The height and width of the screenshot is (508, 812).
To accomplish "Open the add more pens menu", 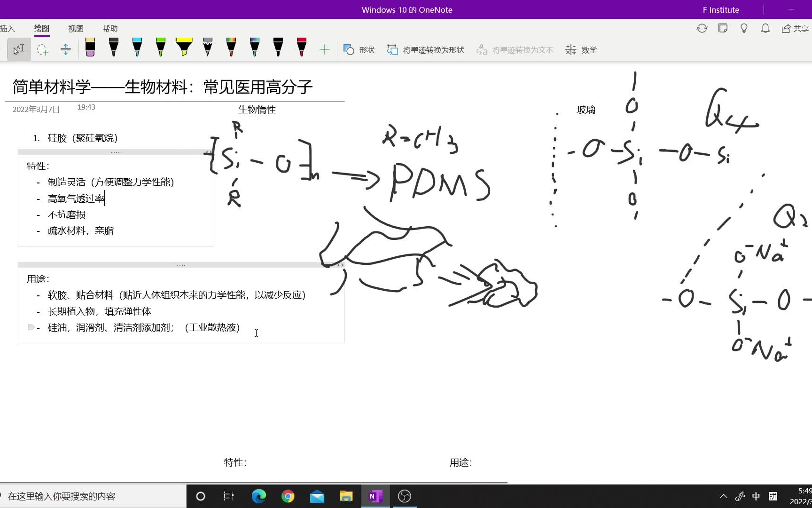I will click(x=324, y=49).
